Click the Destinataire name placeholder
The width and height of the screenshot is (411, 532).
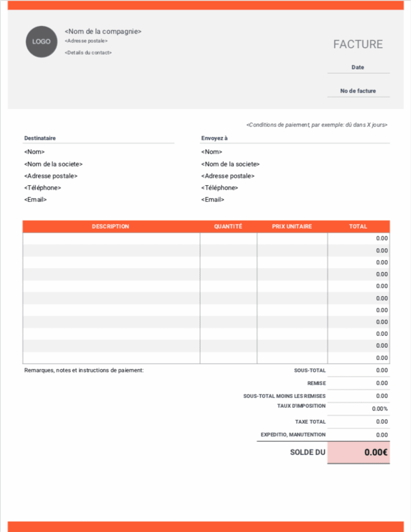[x=34, y=152]
